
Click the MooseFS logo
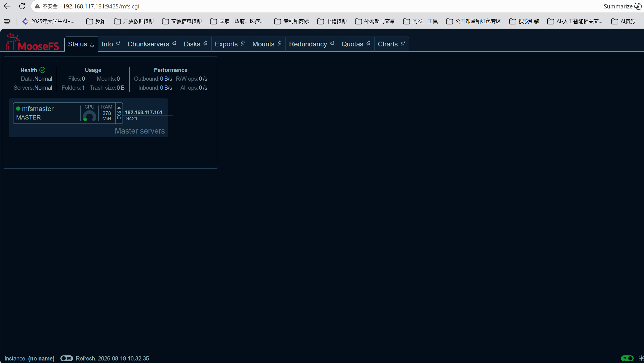click(x=32, y=42)
